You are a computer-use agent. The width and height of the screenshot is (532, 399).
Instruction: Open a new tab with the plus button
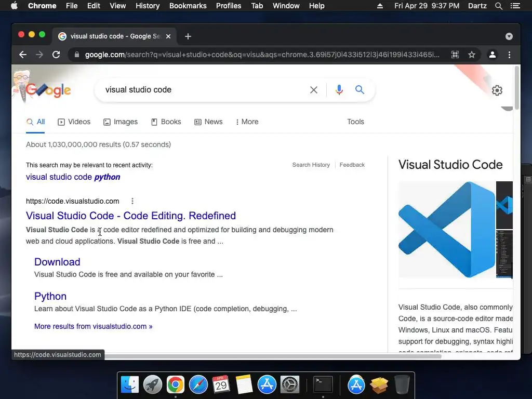click(188, 36)
